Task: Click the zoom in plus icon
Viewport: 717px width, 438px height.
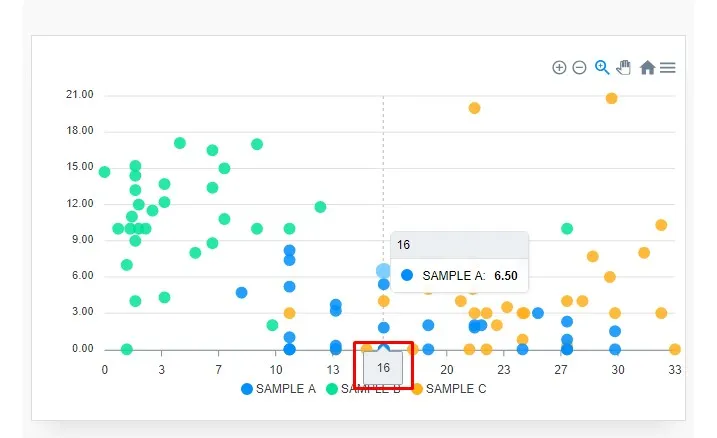Action: click(x=559, y=68)
